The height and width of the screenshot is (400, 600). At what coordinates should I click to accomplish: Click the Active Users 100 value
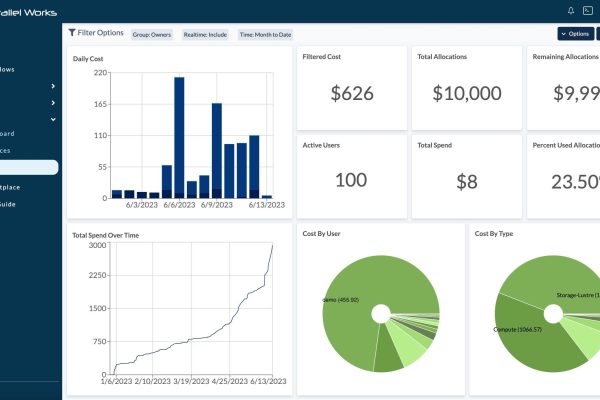pyautogui.click(x=351, y=180)
